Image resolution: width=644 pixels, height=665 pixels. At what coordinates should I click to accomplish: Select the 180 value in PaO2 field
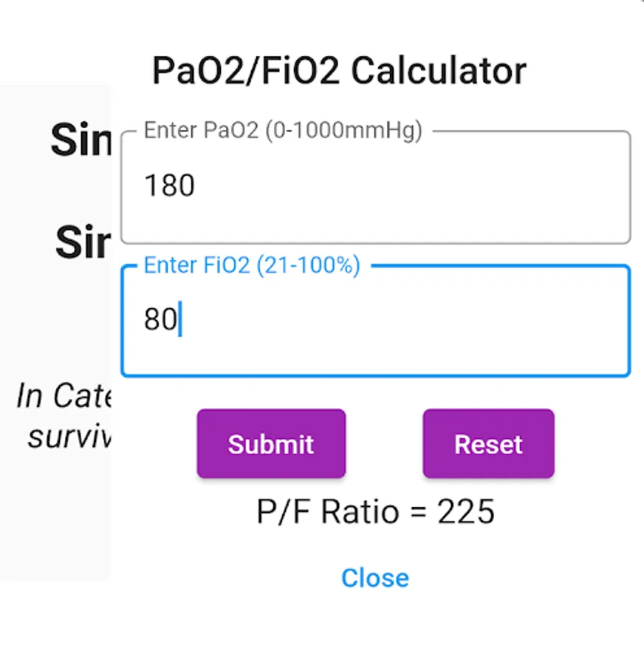coord(169,186)
